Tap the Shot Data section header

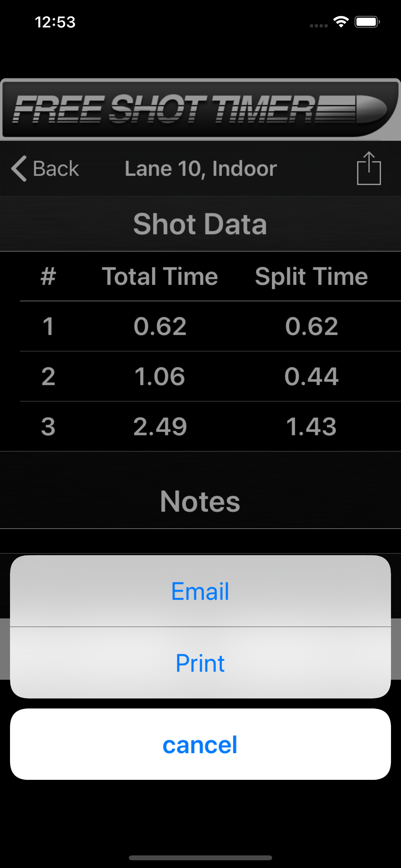tap(200, 224)
